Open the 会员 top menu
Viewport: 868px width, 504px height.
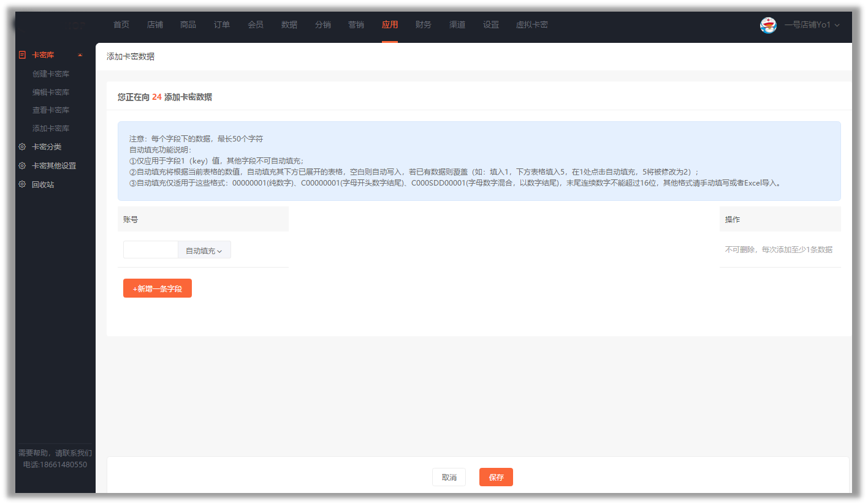click(x=256, y=25)
